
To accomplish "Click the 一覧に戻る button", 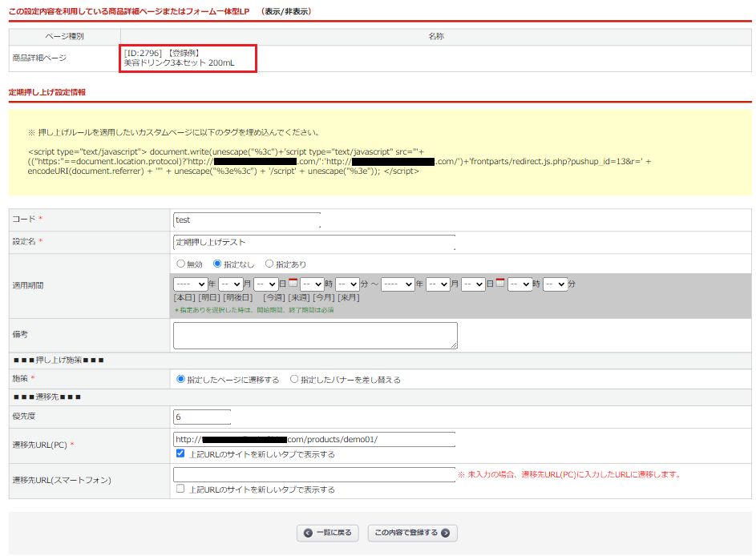I will coord(327,533).
